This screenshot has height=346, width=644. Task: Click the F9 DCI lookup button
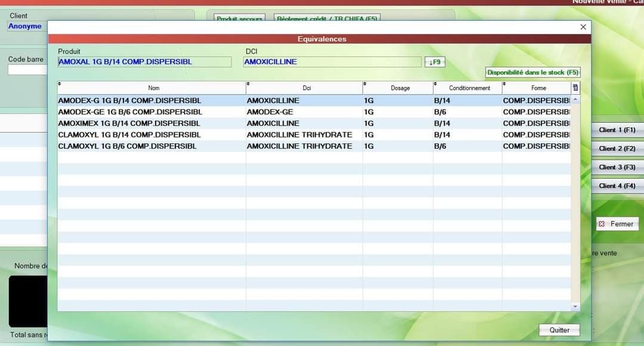pyautogui.click(x=435, y=62)
